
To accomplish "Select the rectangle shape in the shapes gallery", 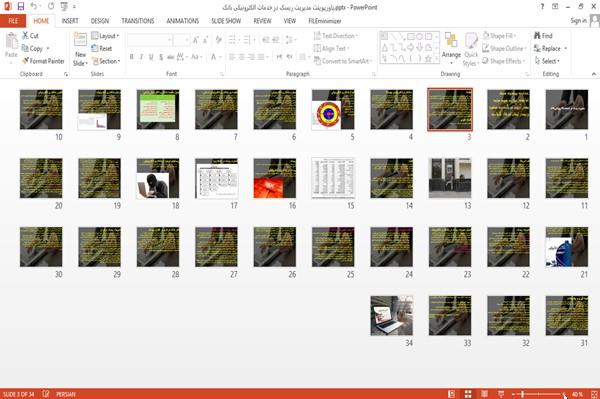I will [411, 37].
